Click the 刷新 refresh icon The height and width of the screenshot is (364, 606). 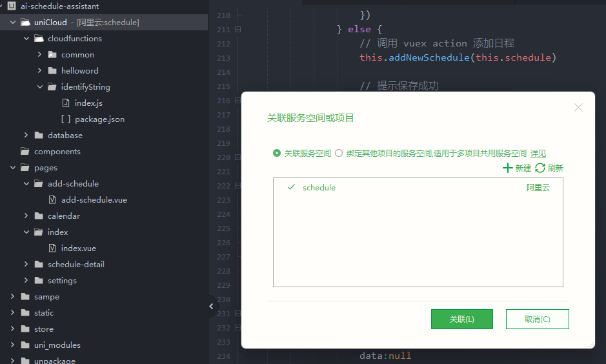tap(540, 168)
